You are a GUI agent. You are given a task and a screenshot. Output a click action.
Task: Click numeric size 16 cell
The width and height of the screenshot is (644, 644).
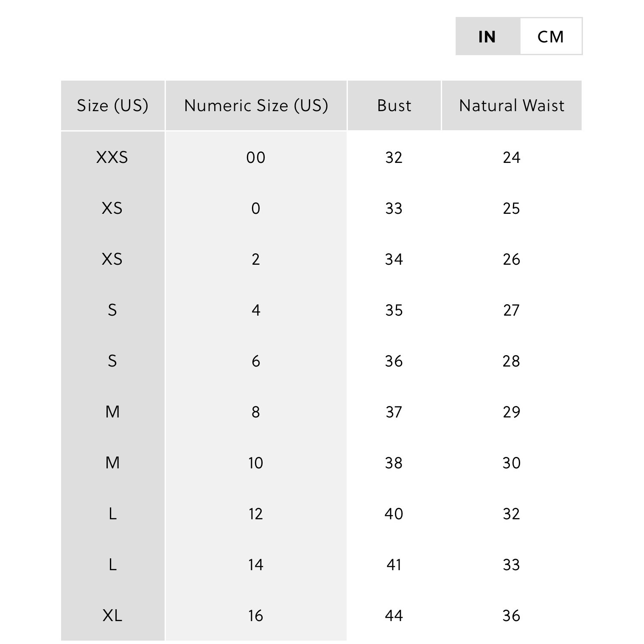(256, 615)
